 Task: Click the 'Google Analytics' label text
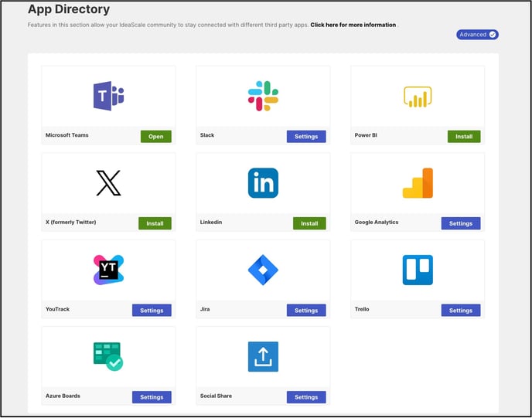pos(377,222)
